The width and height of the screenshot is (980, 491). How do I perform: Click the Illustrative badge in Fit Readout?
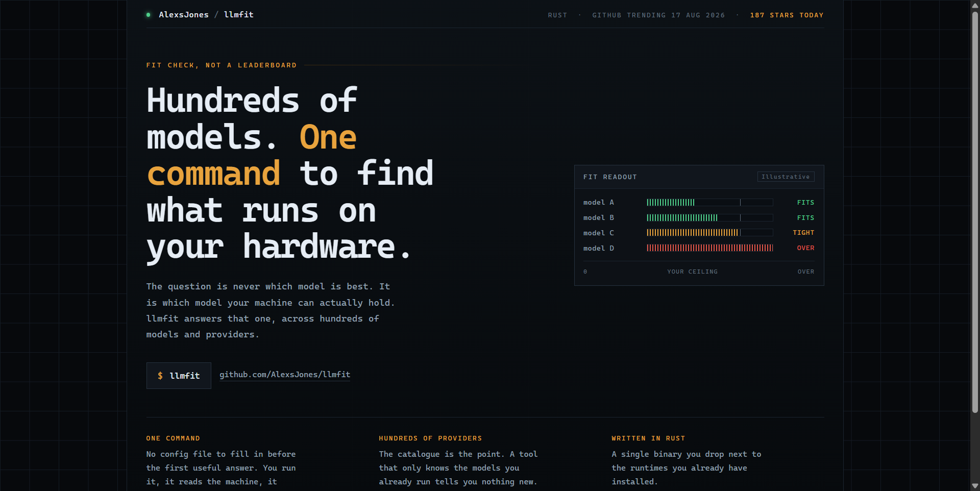tap(786, 177)
